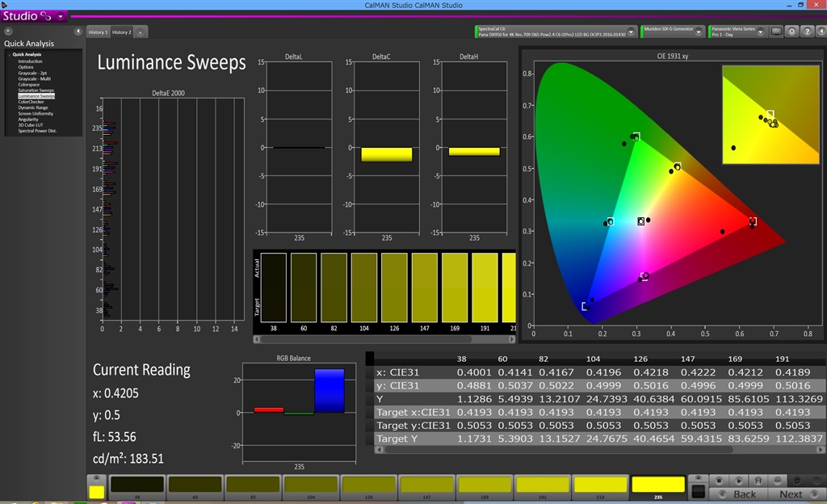Add a new history tab with plus
827x504 pixels.
pyautogui.click(x=141, y=32)
